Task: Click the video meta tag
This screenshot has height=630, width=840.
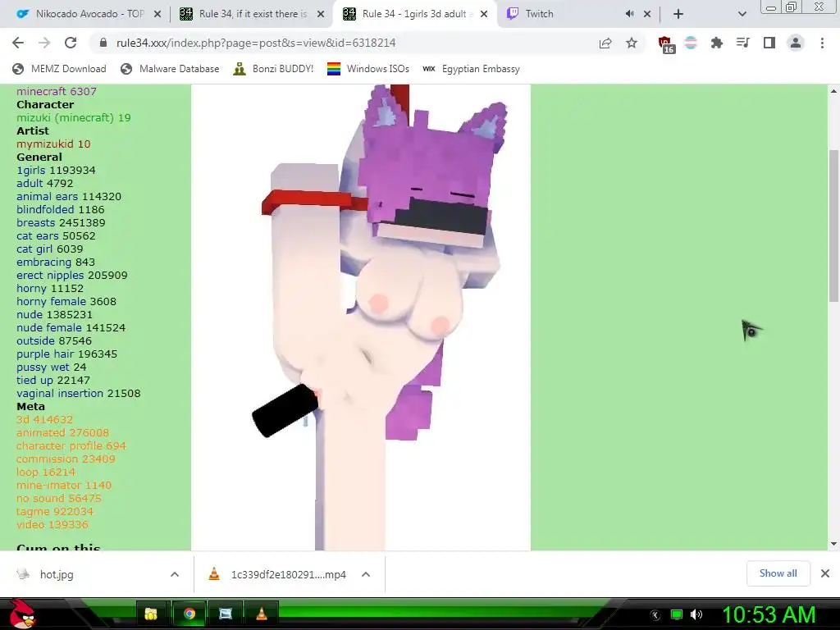Action: click(x=30, y=524)
